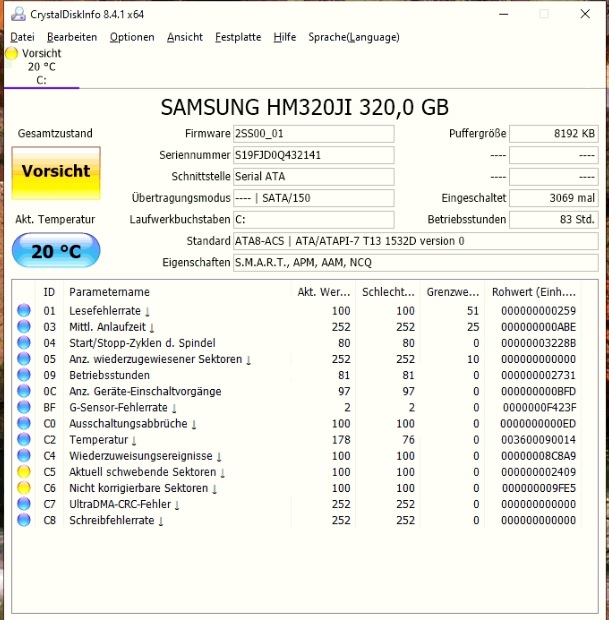Click the yellow orb for Aktuell schwebende Sektoren
609x620 pixels.
(24, 472)
